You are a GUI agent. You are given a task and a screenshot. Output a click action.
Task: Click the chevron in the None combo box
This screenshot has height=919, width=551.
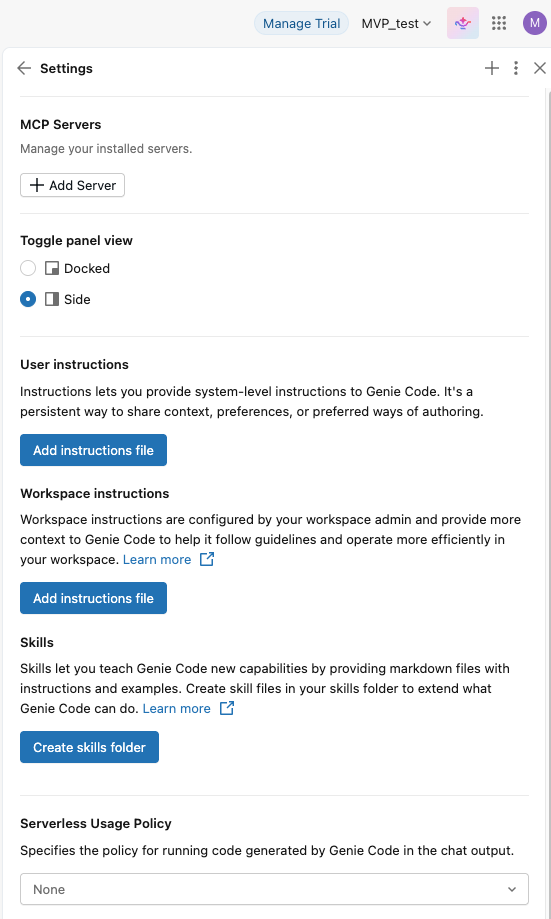512,889
